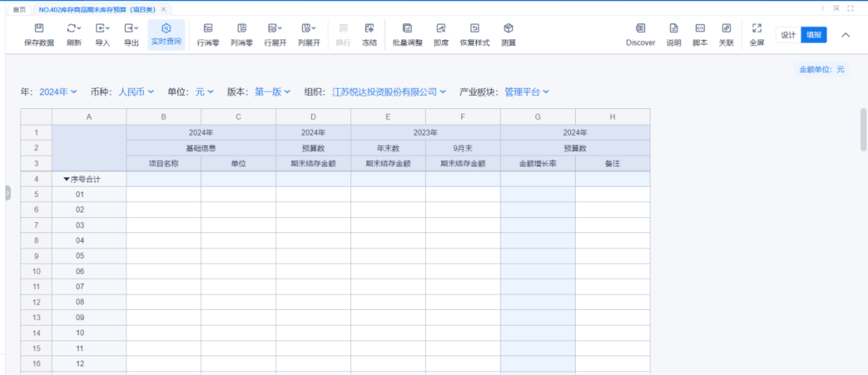Image resolution: width=868 pixels, height=375 pixels.
Task: Switch to 设计 design mode
Action: click(788, 35)
